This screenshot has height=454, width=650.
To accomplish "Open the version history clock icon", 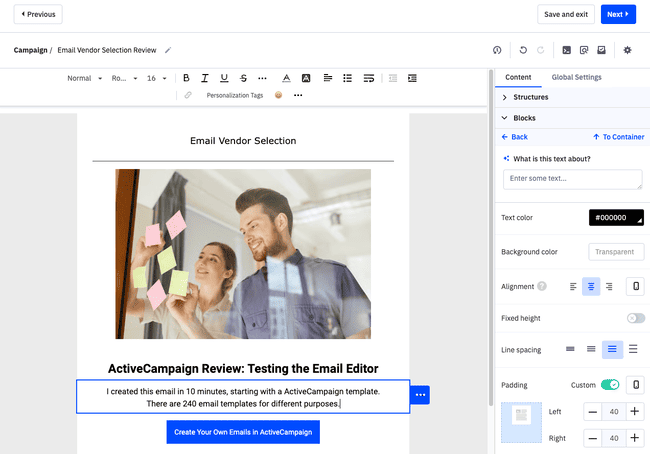I will pyautogui.click(x=497, y=50).
